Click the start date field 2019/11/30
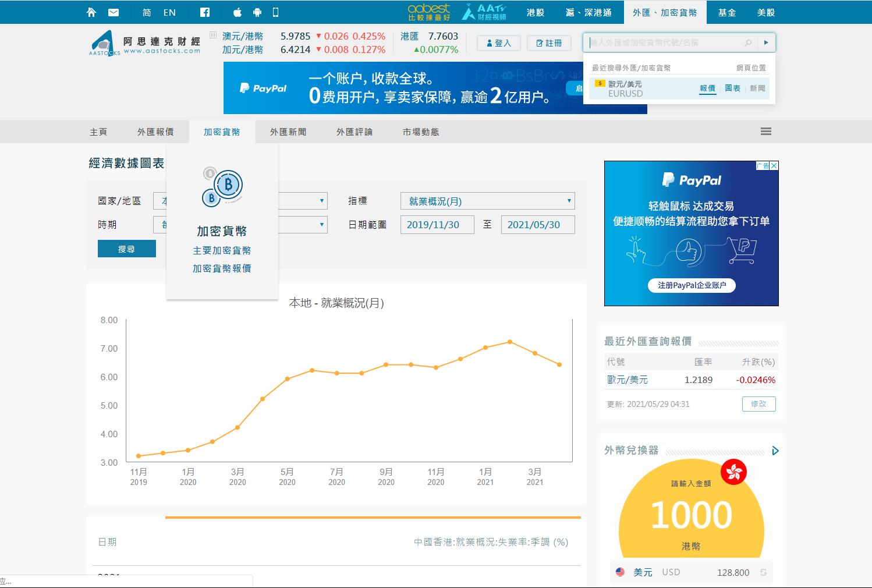872x588 pixels. pyautogui.click(x=437, y=225)
